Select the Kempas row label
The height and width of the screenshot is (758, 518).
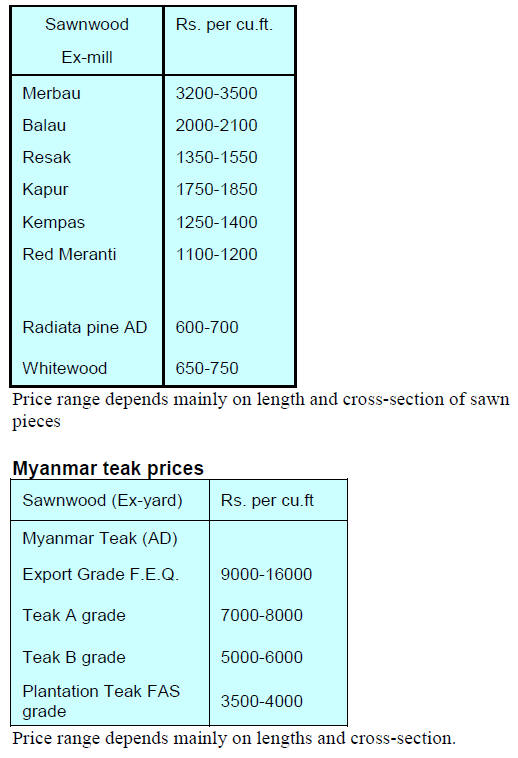click(53, 222)
